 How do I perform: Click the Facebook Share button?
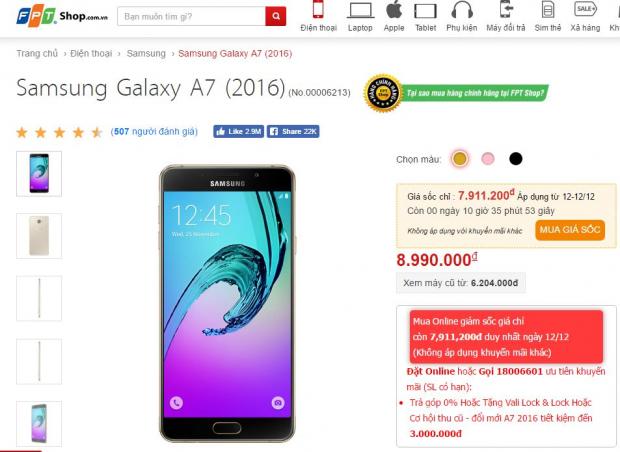293,132
